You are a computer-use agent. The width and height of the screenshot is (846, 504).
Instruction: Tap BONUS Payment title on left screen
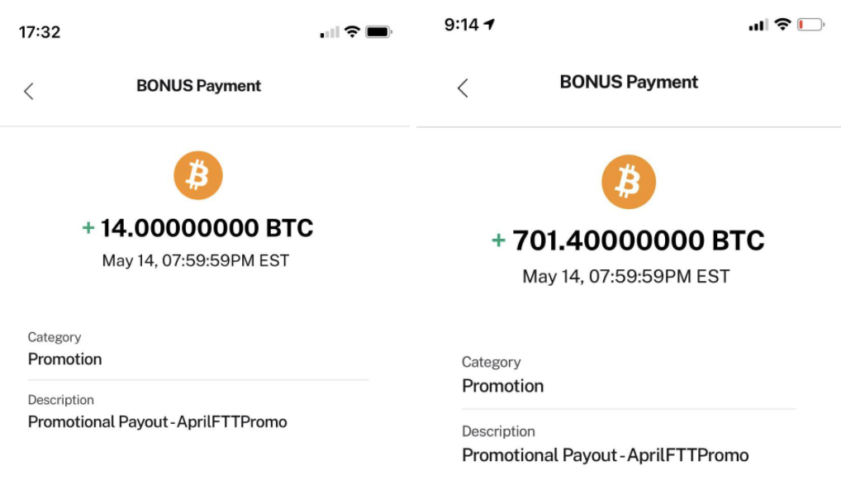tap(198, 86)
